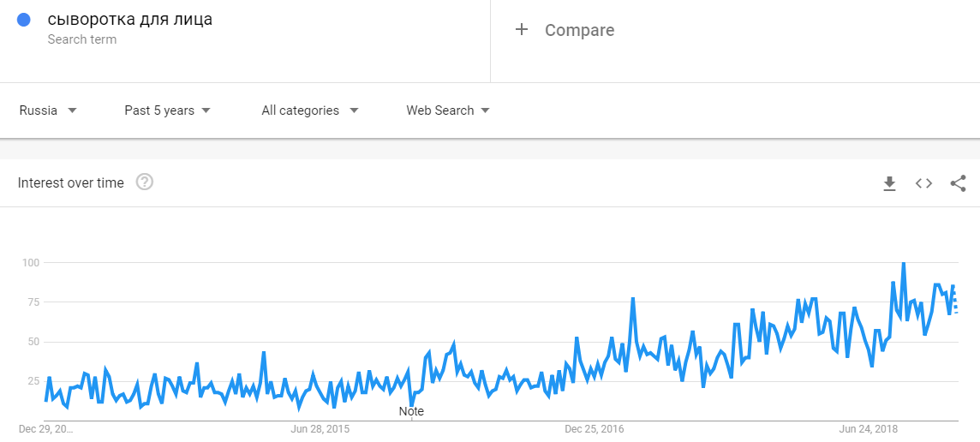
Task: Click the Interest over time heading
Action: [71, 182]
